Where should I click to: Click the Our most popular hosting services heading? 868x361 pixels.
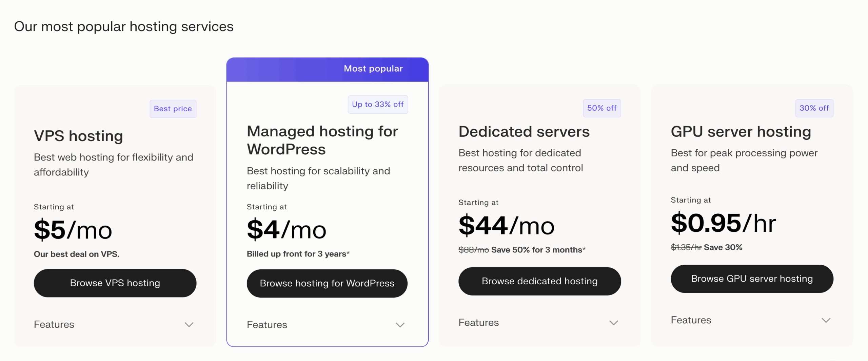[124, 26]
